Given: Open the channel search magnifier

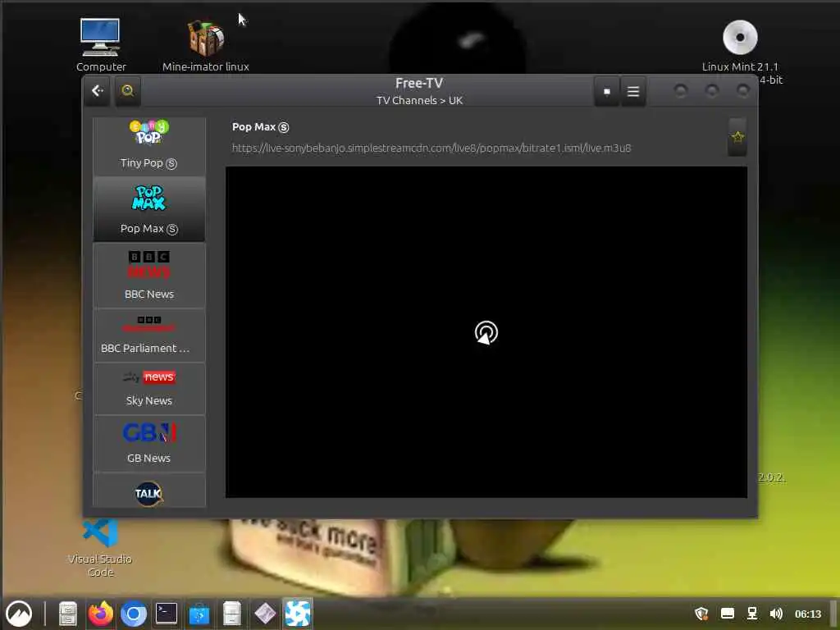Looking at the screenshot, I should point(127,91).
